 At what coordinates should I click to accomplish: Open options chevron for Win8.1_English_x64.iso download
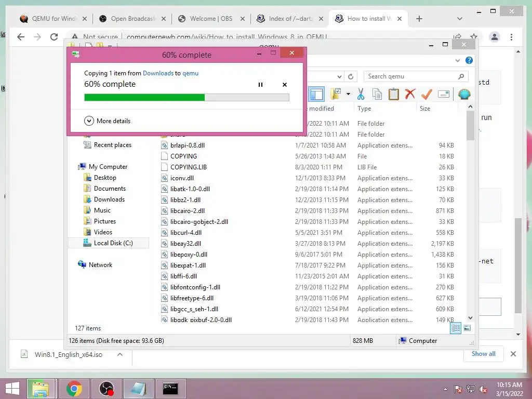pos(120,354)
